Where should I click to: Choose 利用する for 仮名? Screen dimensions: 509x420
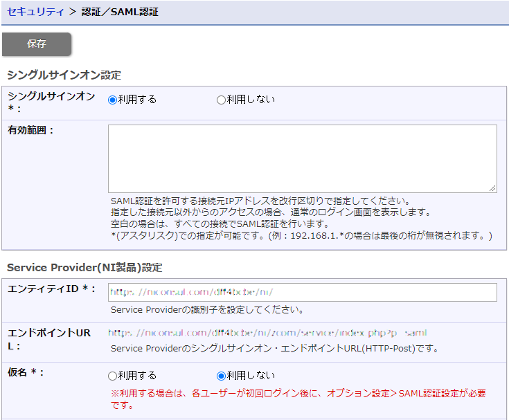click(x=112, y=376)
